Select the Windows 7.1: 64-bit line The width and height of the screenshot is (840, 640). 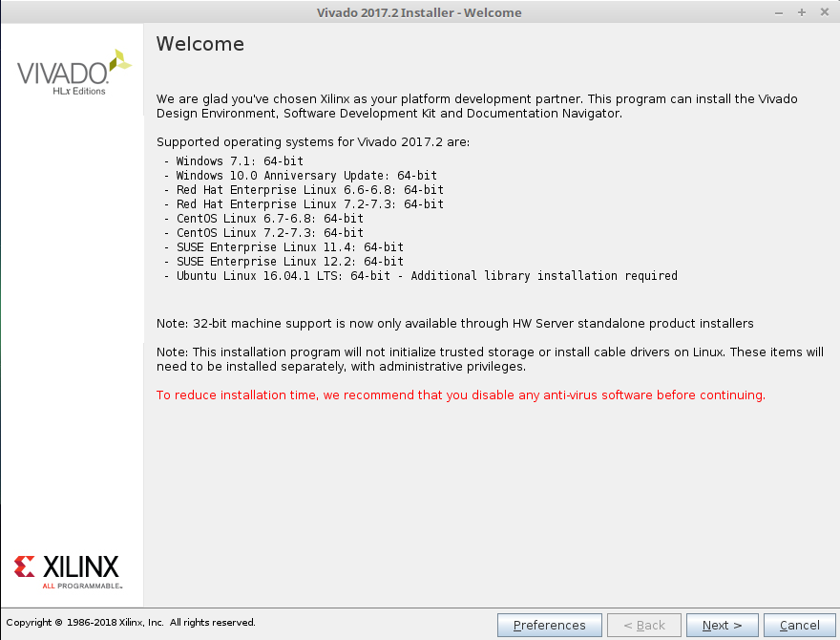[x=234, y=160]
